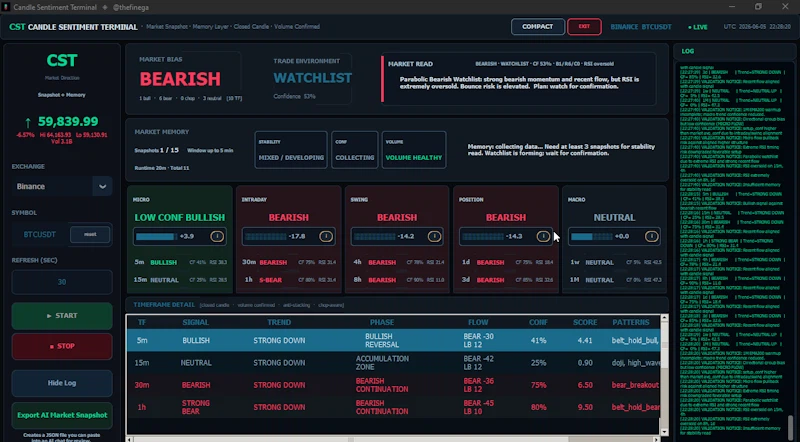Click Swing score bar showing -14.2
800x442 pixels.
pos(397,236)
